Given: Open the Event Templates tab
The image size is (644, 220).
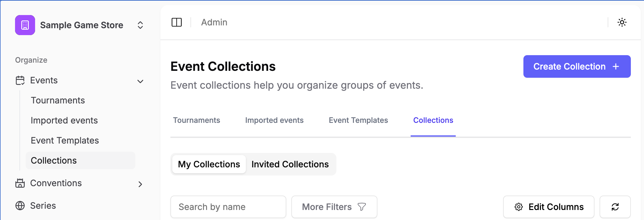Looking at the screenshot, I should [x=358, y=120].
